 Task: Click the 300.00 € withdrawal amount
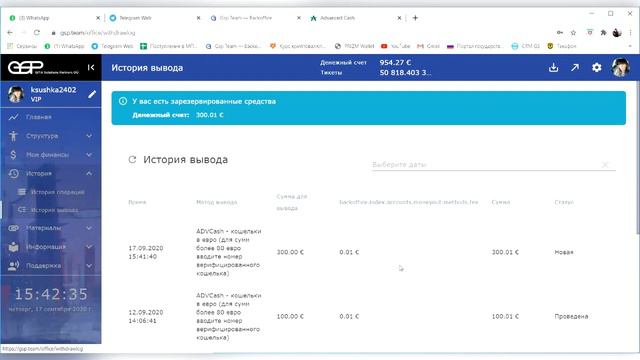pos(290,252)
